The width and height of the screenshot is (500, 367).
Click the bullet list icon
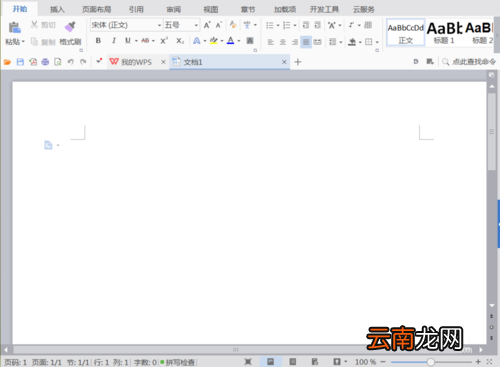(270, 25)
